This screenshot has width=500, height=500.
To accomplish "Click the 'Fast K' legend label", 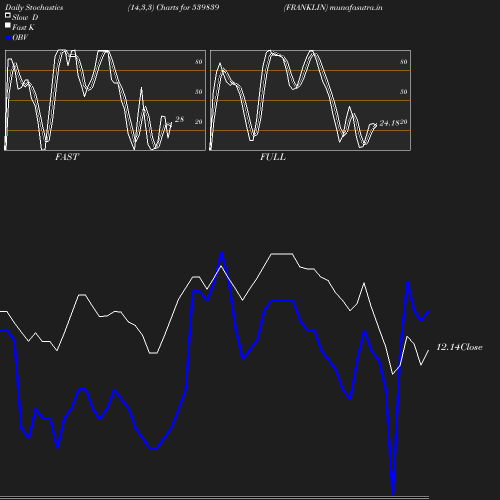I will tap(23, 27).
